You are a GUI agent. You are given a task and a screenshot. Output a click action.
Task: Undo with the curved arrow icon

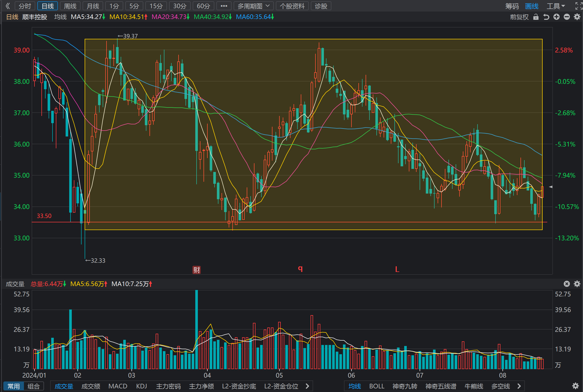tap(546, 17)
